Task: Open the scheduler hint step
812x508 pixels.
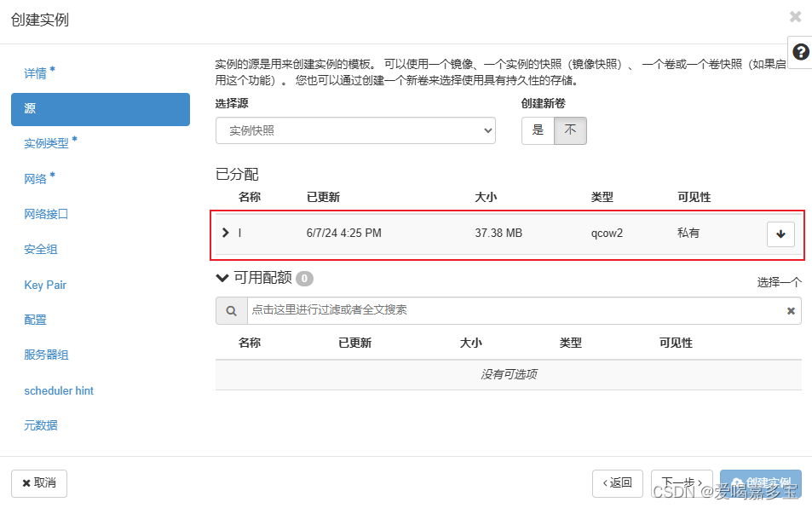Action: 59,390
